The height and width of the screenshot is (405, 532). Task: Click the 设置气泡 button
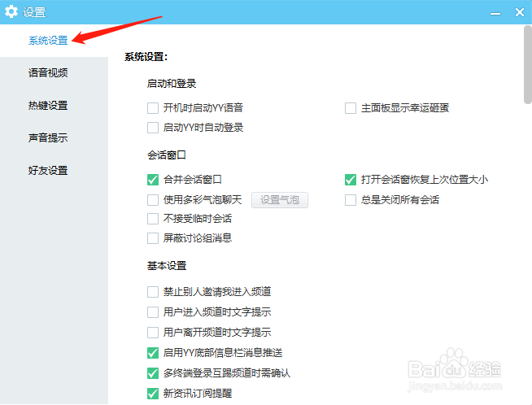[280, 200]
